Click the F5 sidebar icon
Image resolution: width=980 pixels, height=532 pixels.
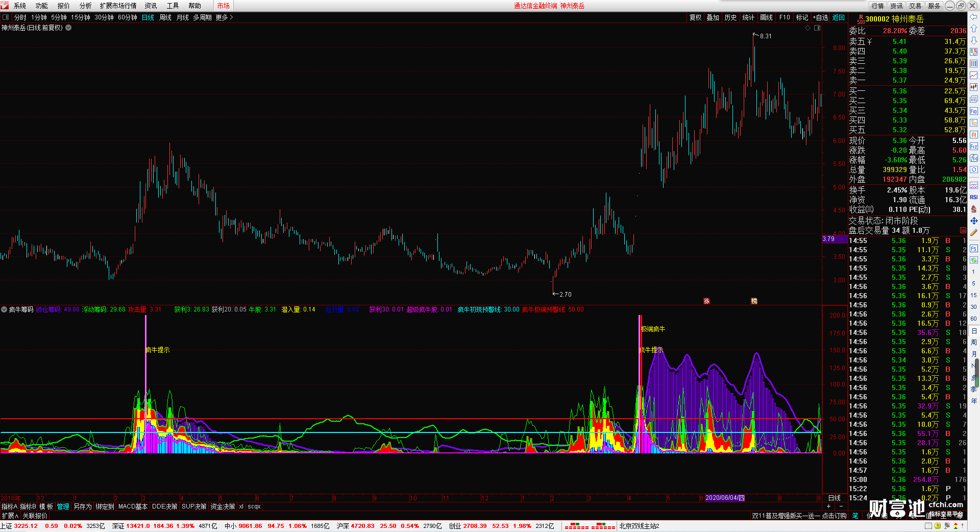(974, 249)
